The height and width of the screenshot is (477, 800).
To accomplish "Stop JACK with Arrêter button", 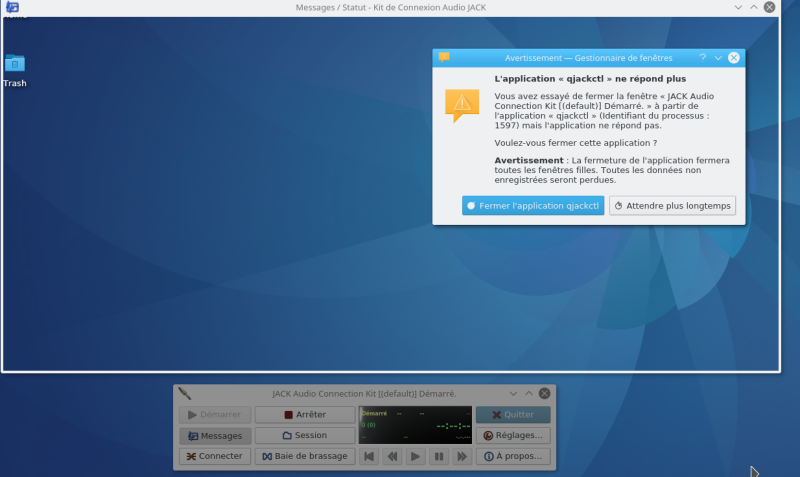I will point(305,415).
